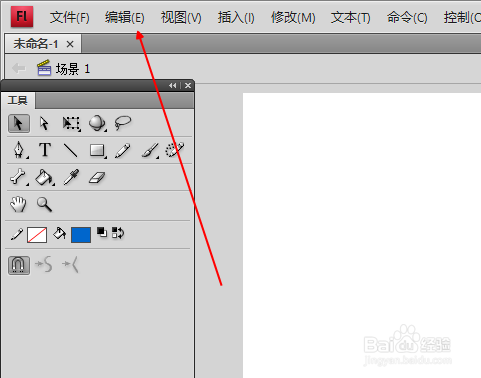Viewport: 481px width, 378px height.
Task: Click the Flash Fl application logo
Action: 22,16
